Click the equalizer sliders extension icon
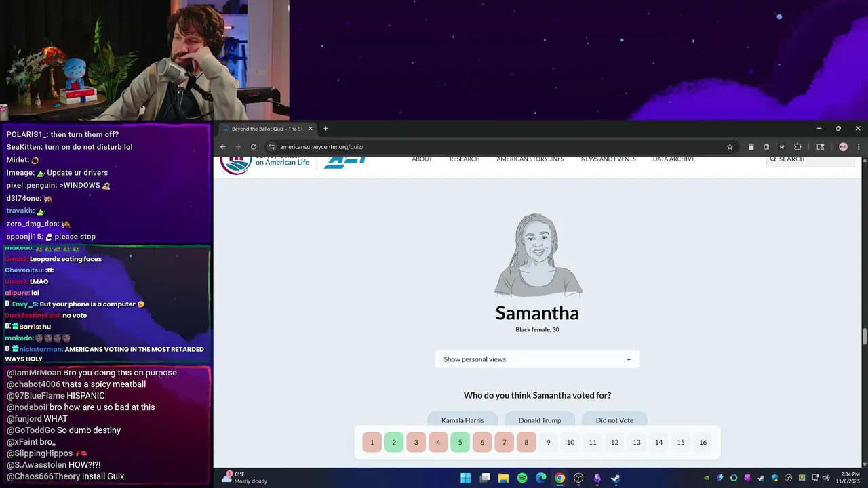This screenshot has height=488, width=868. [x=782, y=147]
